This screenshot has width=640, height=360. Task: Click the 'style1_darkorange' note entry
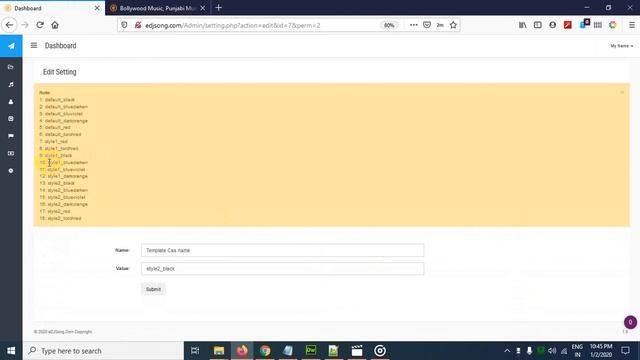tap(67, 176)
